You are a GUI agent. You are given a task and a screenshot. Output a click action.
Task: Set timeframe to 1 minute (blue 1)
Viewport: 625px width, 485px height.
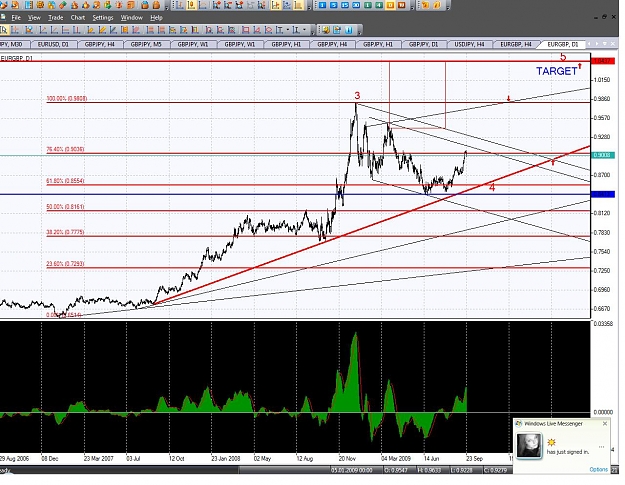[322, 5]
